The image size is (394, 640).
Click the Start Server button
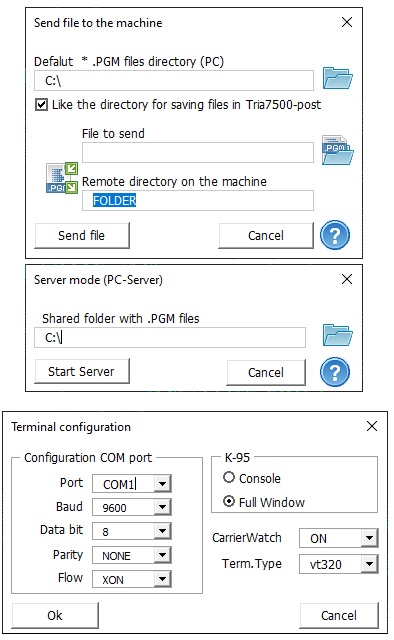pos(82,371)
